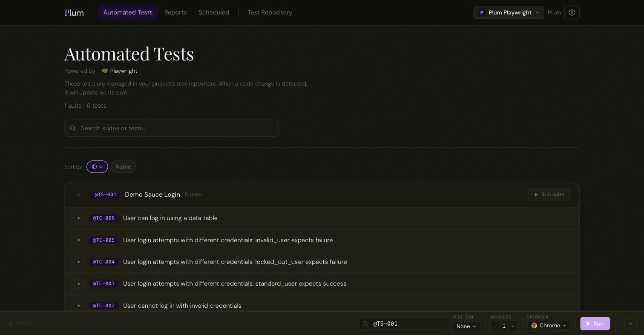The image size is (644, 335).
Task: Select the locked_out_user expects failure test name
Action: (x=235, y=262)
